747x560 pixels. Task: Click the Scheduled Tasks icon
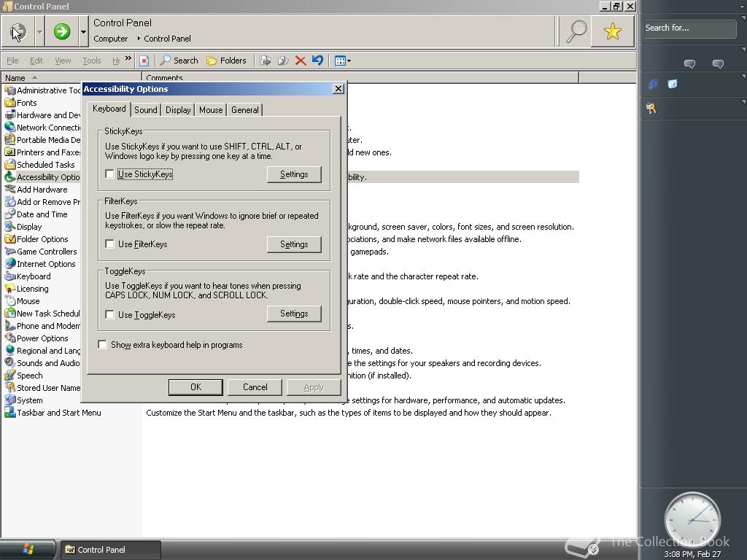tap(10, 164)
